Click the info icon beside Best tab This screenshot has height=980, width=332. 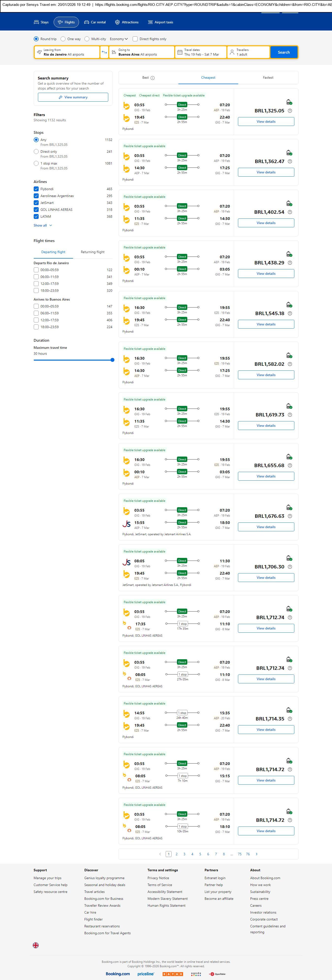click(153, 78)
